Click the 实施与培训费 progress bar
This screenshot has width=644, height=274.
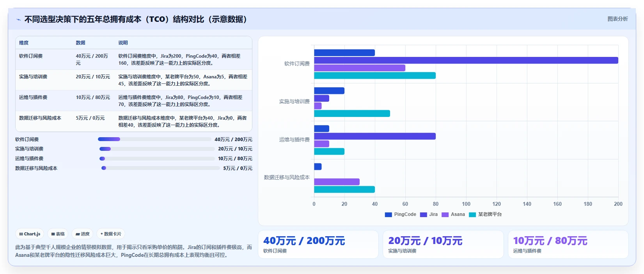[x=157, y=149]
